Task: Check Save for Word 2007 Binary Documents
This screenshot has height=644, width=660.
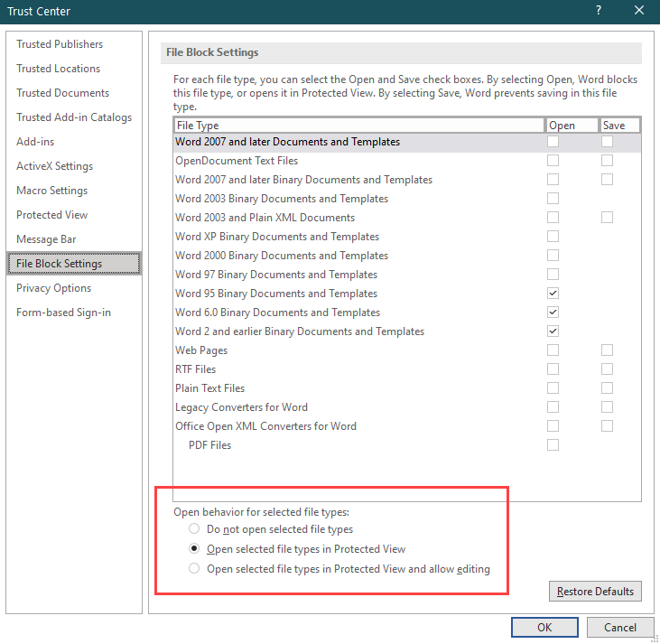Action: (x=607, y=180)
